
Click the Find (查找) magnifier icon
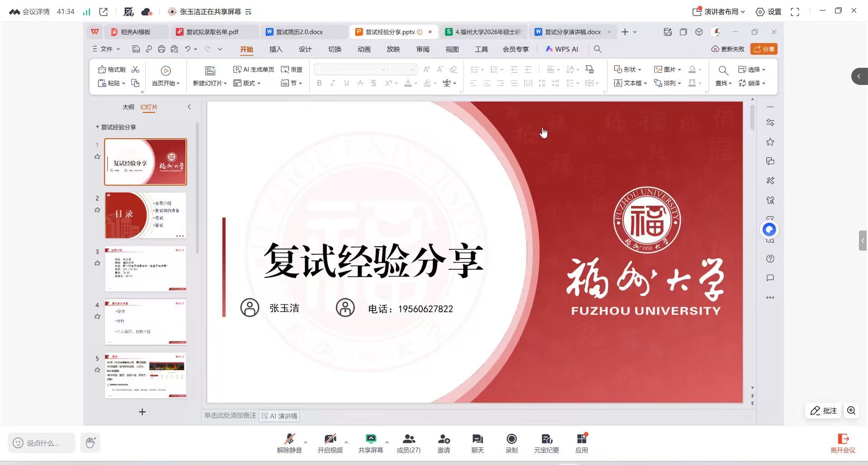tap(723, 70)
